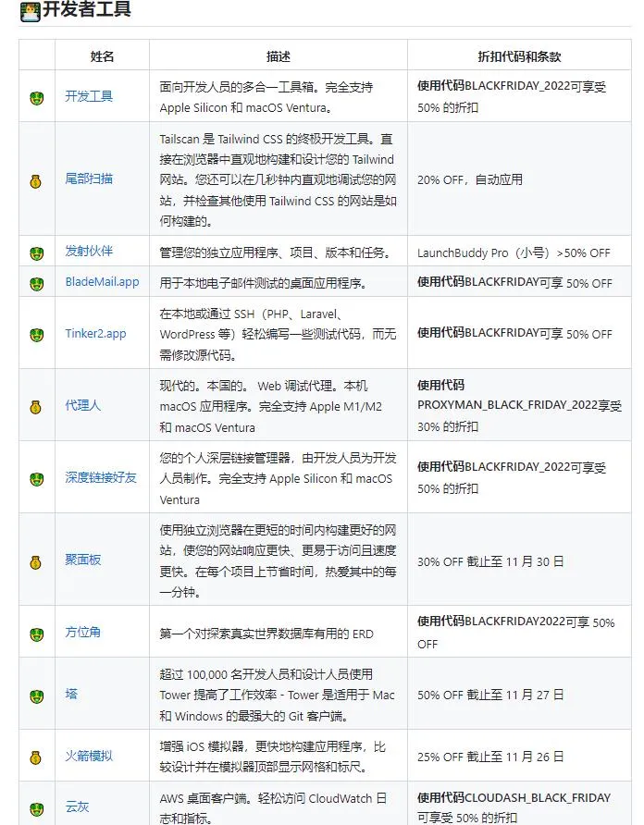644x825 pixels.
Task: Click the Web 调试代理 description text
Action: point(271,407)
